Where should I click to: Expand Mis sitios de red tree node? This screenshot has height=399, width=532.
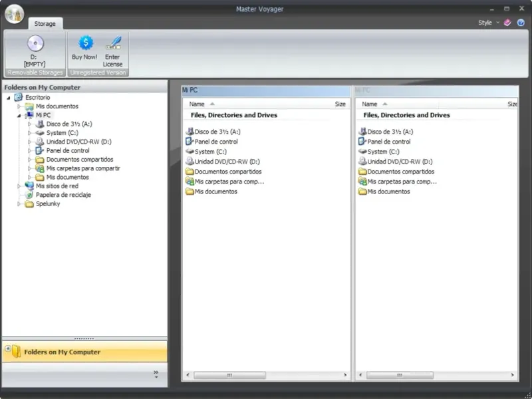(19, 186)
